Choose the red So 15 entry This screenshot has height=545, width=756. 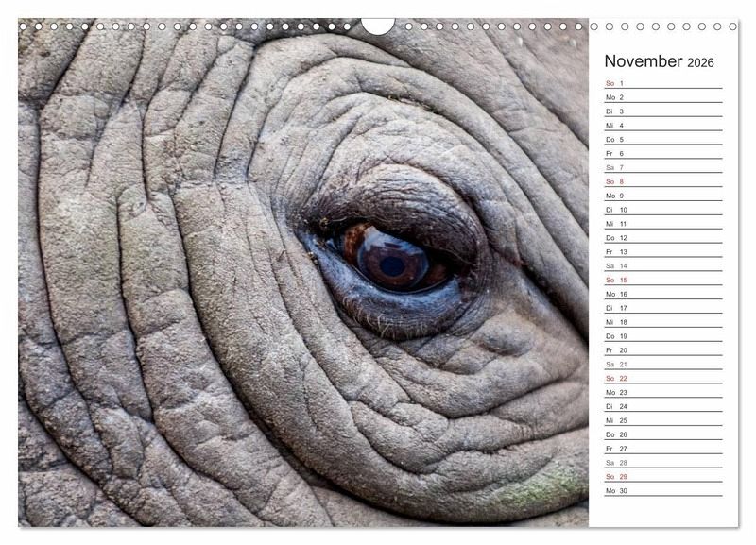pos(662,280)
